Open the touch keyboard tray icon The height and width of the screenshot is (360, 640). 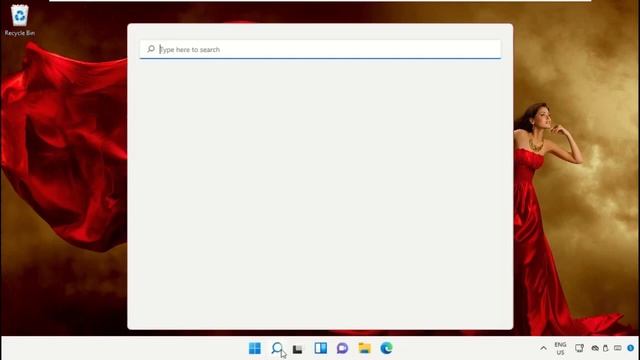[x=618, y=348]
